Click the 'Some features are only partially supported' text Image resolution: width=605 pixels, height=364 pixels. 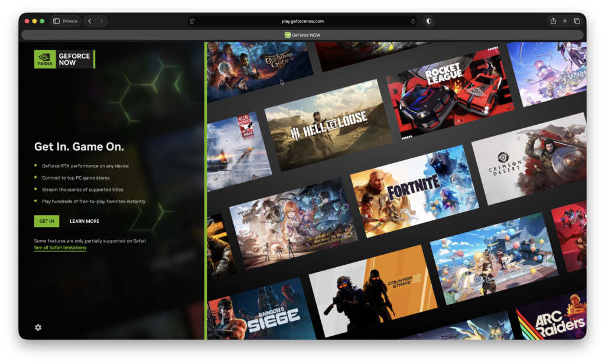click(90, 241)
